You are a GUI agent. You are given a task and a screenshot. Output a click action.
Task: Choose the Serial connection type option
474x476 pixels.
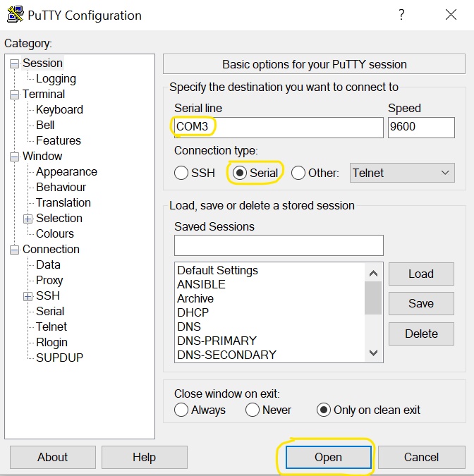pyautogui.click(x=240, y=173)
